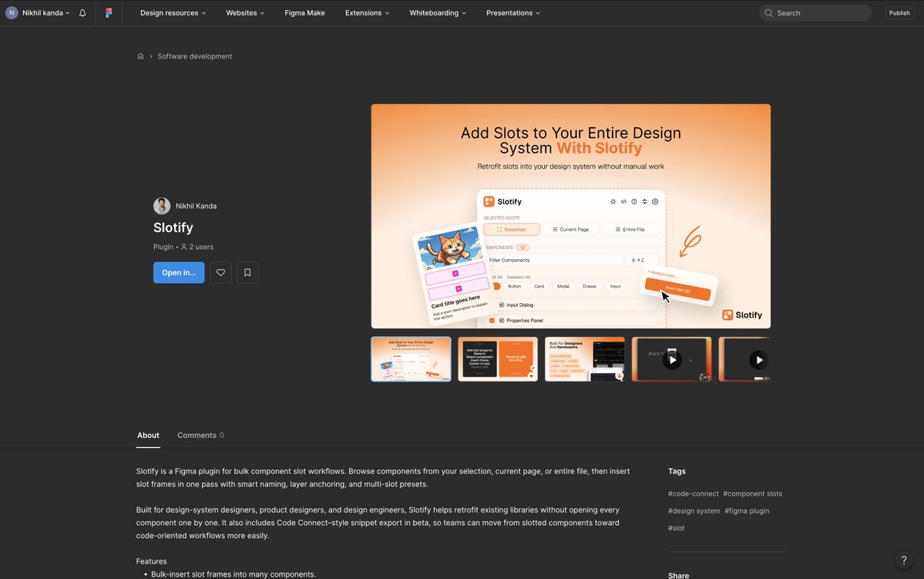The image size is (924, 579).
Task: Click the Figma Community logo icon
Action: [x=109, y=13]
